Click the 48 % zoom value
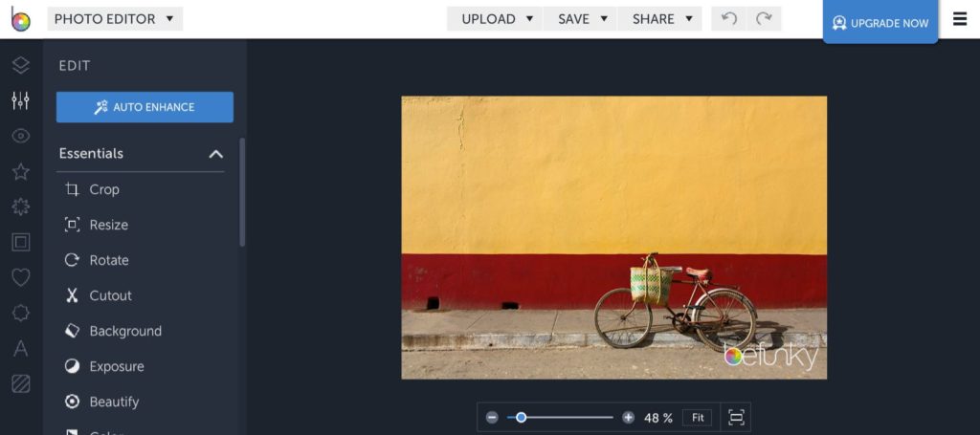This screenshot has height=435, width=980. tap(658, 418)
